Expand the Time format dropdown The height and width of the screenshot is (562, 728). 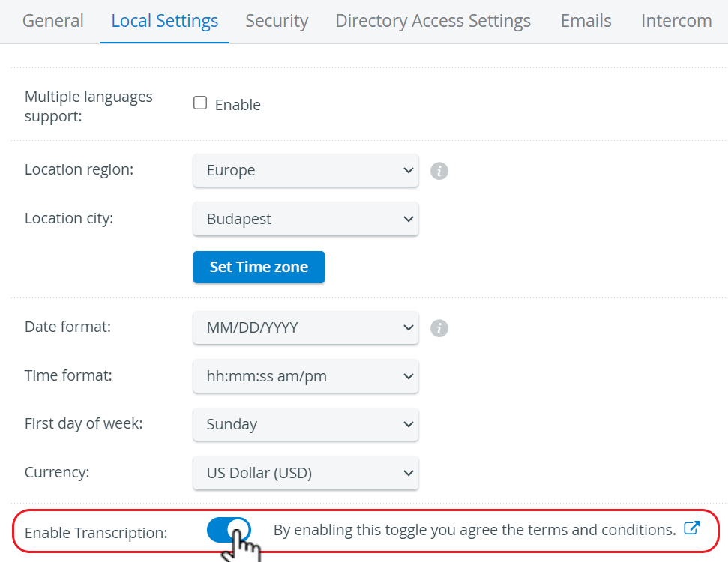[305, 376]
